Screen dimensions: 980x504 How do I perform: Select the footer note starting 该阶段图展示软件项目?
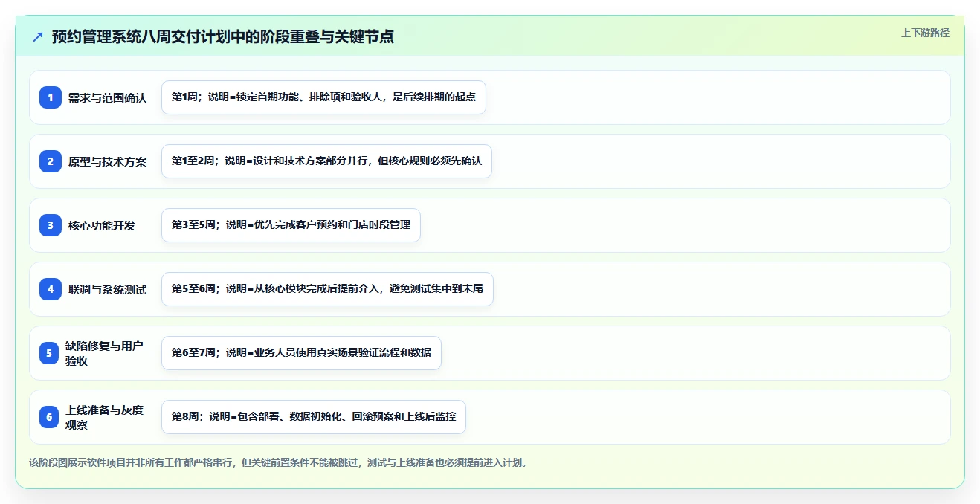(279, 462)
